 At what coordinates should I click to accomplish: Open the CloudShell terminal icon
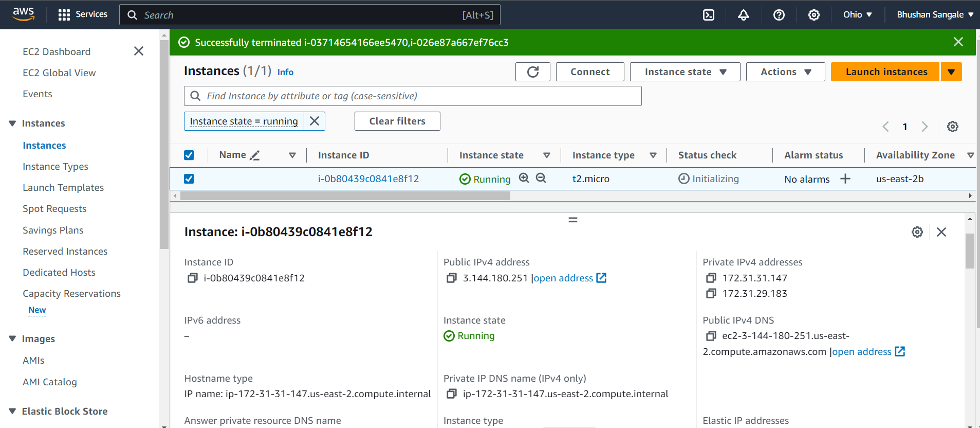(709, 15)
